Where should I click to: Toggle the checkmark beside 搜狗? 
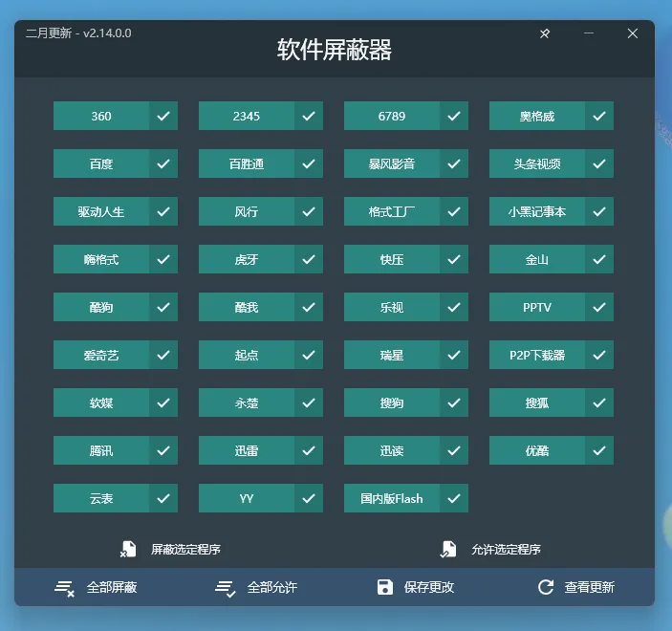(x=454, y=403)
